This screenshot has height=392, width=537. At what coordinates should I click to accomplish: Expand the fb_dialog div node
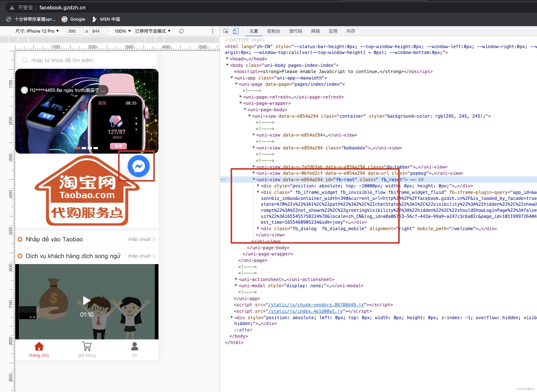tap(258, 228)
